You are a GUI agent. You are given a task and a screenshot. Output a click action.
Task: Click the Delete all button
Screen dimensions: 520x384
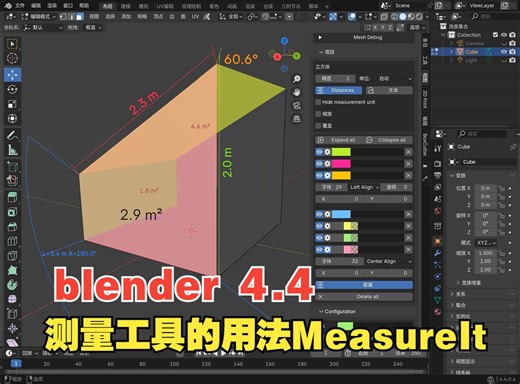[364, 297]
